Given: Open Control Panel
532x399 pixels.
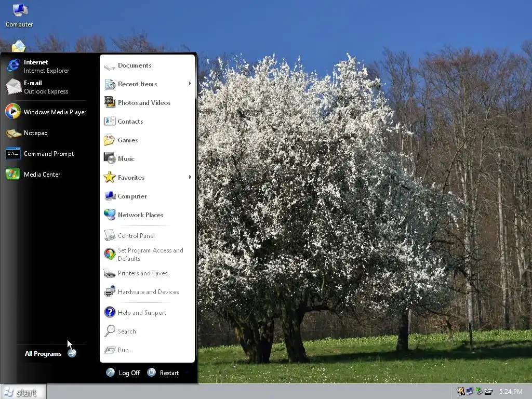Looking at the screenshot, I should tap(147, 235).
